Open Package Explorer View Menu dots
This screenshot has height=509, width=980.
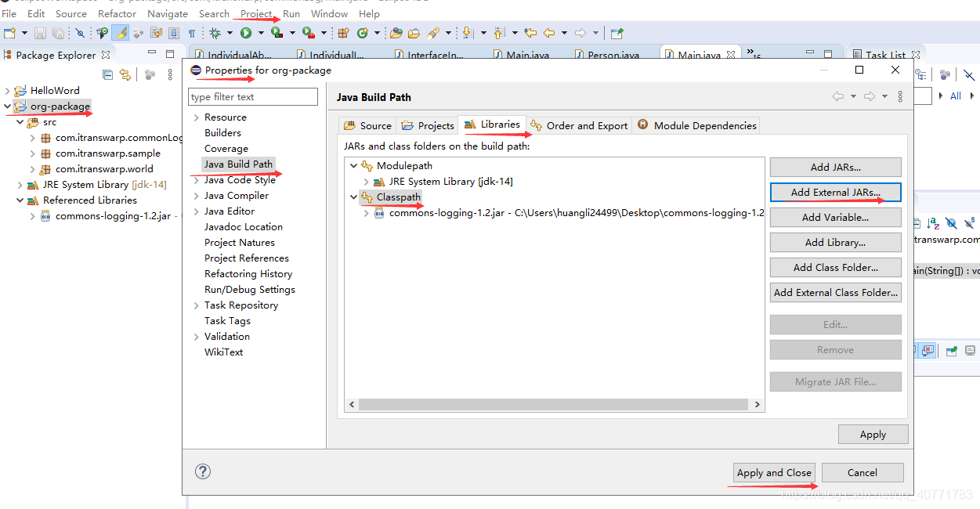(171, 74)
